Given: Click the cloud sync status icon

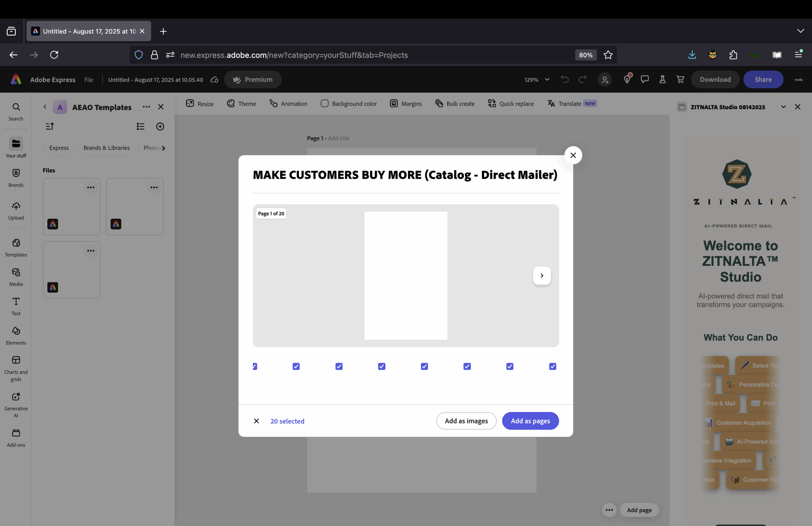Looking at the screenshot, I should click(214, 80).
